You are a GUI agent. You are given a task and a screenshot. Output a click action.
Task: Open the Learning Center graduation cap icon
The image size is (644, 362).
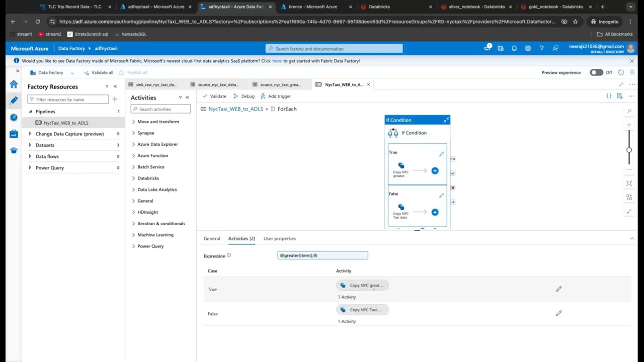click(x=14, y=150)
